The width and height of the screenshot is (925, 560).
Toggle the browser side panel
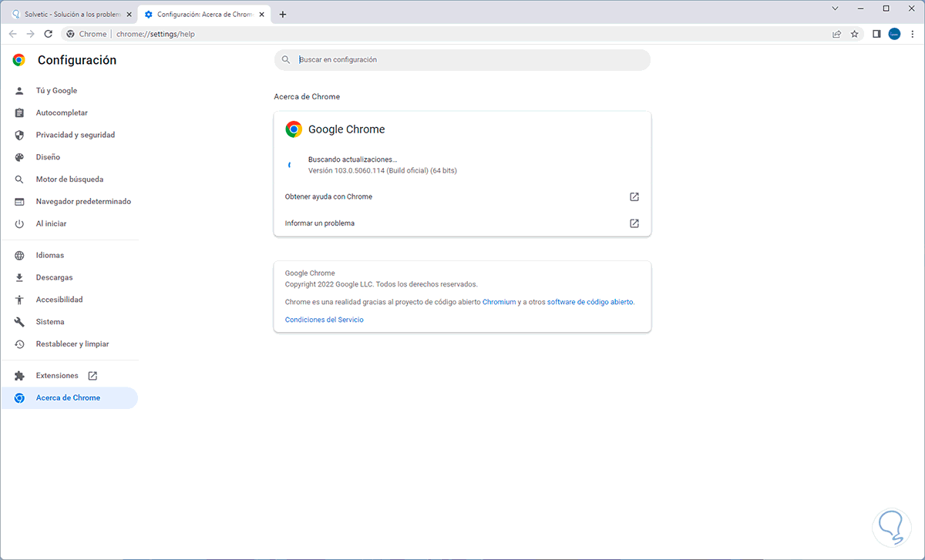click(x=877, y=34)
